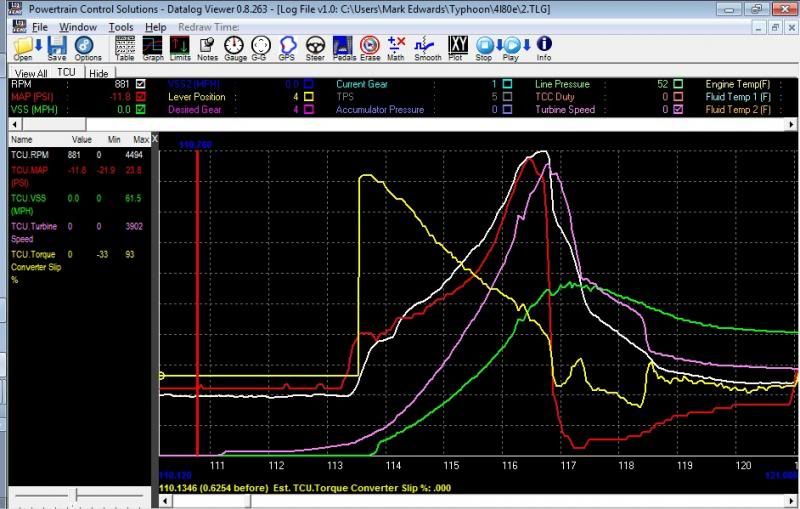Screen dimensions: 800x509
Task: Enable the TPS channel checkbox
Action: pyautogui.click(x=507, y=96)
